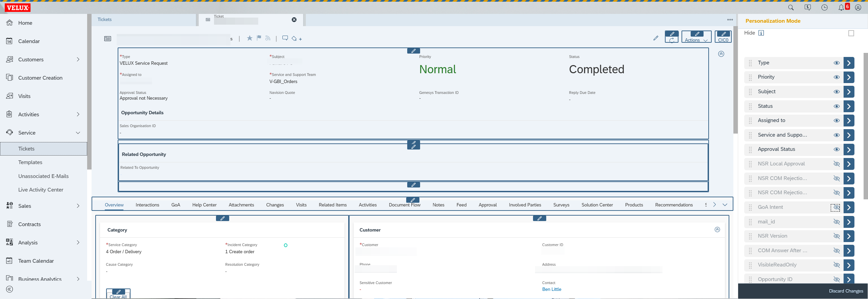Show the hidden GoA Intent field
This screenshot has height=299, width=868.
click(836, 207)
